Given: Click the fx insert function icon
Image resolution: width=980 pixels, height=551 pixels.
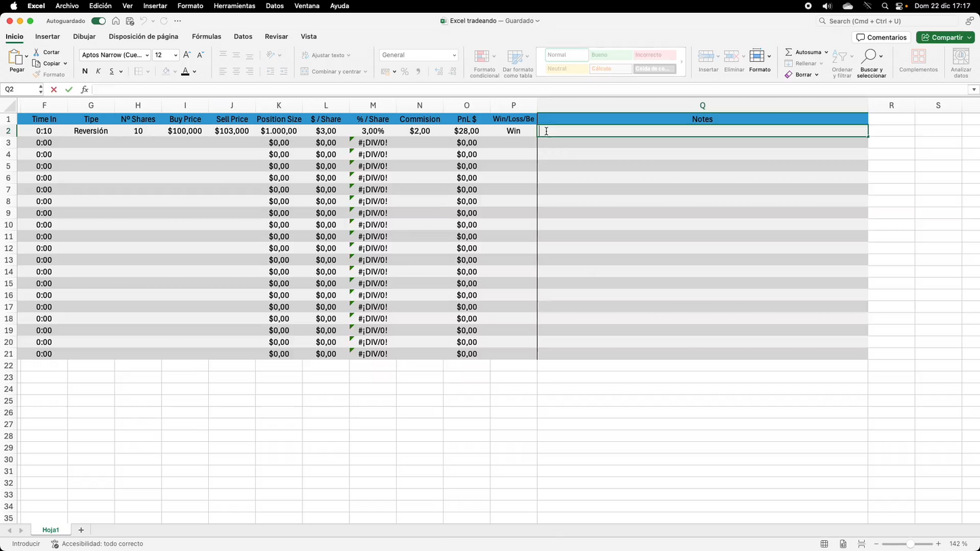Looking at the screenshot, I should [x=84, y=89].
